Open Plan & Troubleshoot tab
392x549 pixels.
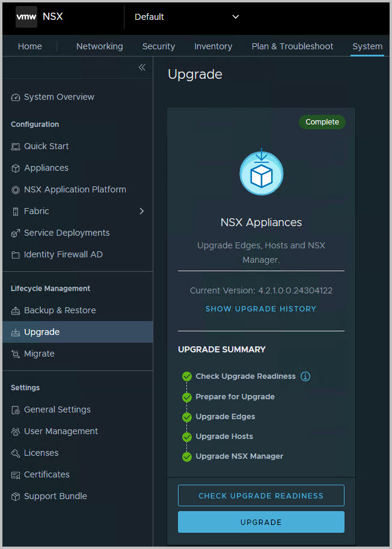(x=292, y=46)
